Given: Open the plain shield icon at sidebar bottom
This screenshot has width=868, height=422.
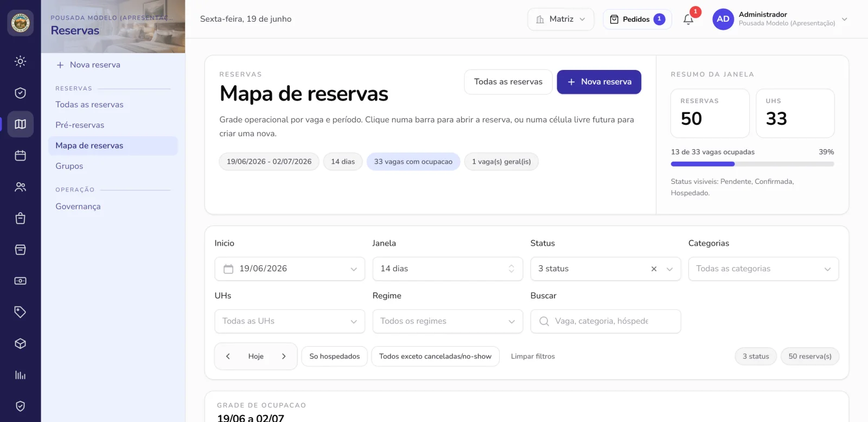Looking at the screenshot, I should [21, 406].
